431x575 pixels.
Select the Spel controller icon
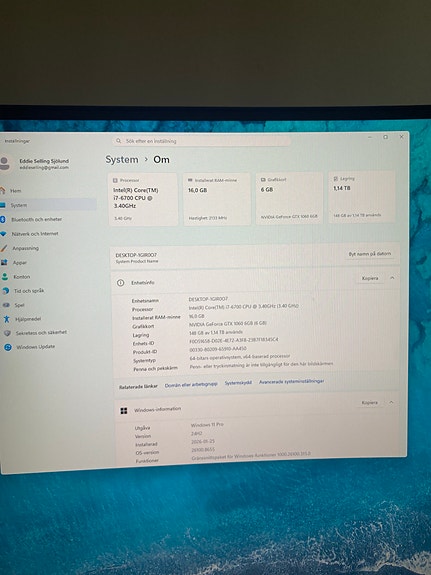[6, 305]
